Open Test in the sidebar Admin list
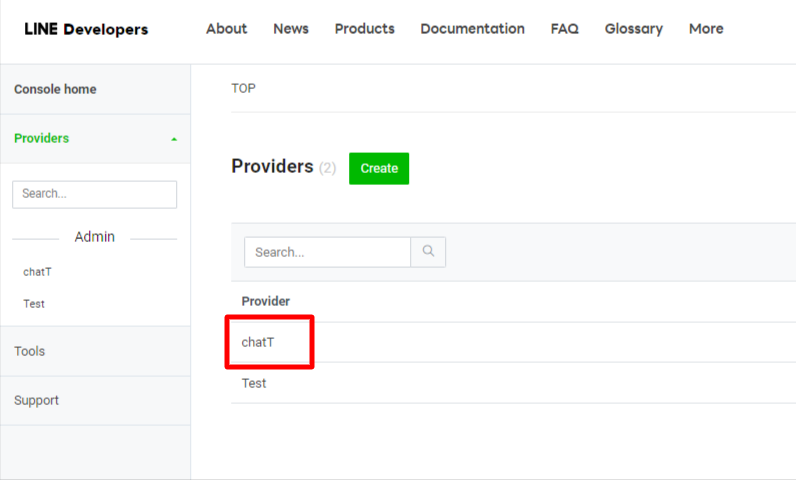796x480 pixels. pos(34,304)
